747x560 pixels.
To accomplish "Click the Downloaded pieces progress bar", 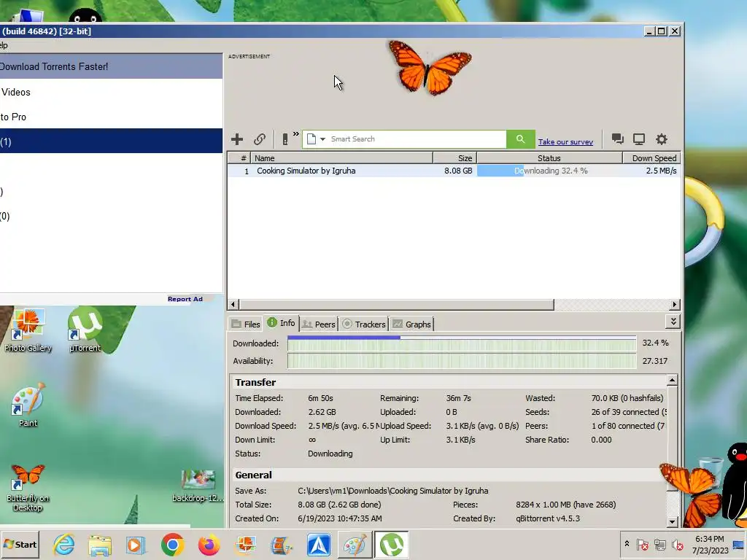I will point(462,343).
